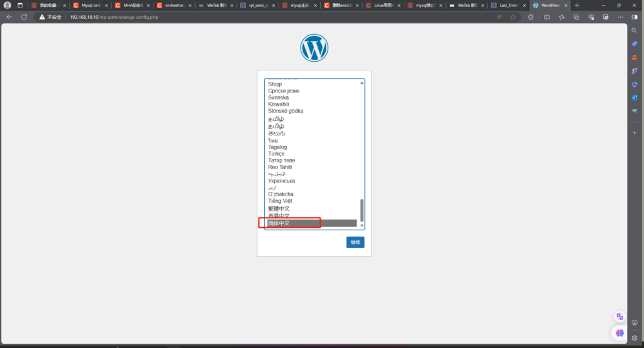Open the screenshot tool icon
The image size is (644, 348).
(606, 17)
